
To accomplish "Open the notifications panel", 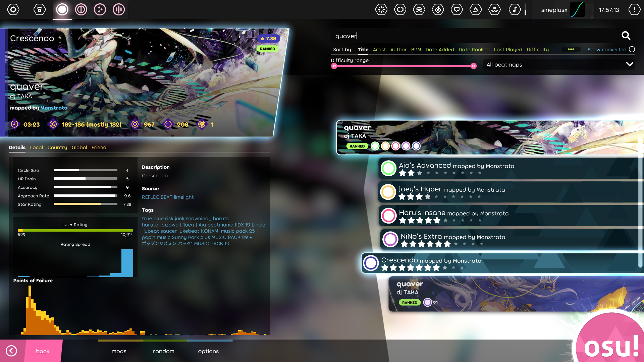I will pos(634,10).
